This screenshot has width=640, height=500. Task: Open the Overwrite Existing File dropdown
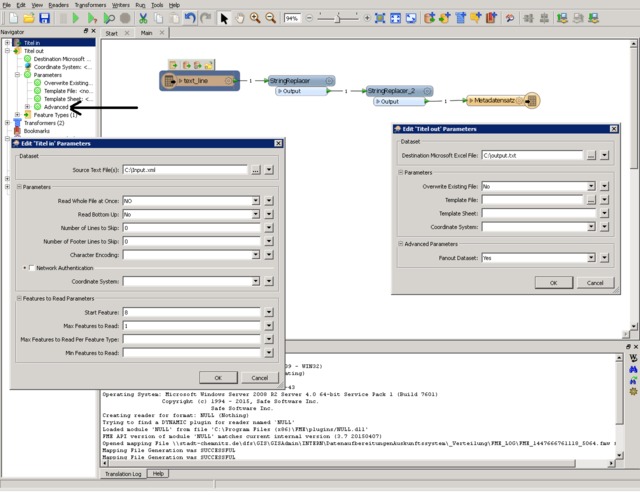point(590,186)
